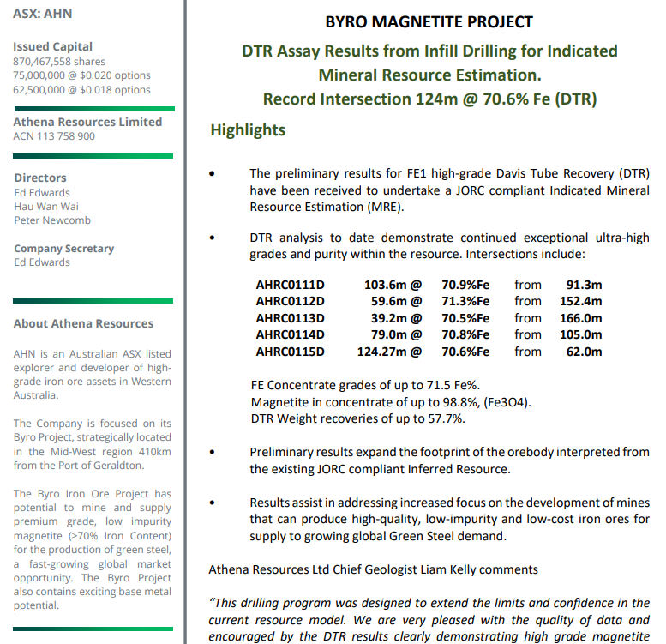Image resolution: width=666 pixels, height=644 pixels.
Task: Click '79.0m @' intersection value
Action: (x=396, y=334)
